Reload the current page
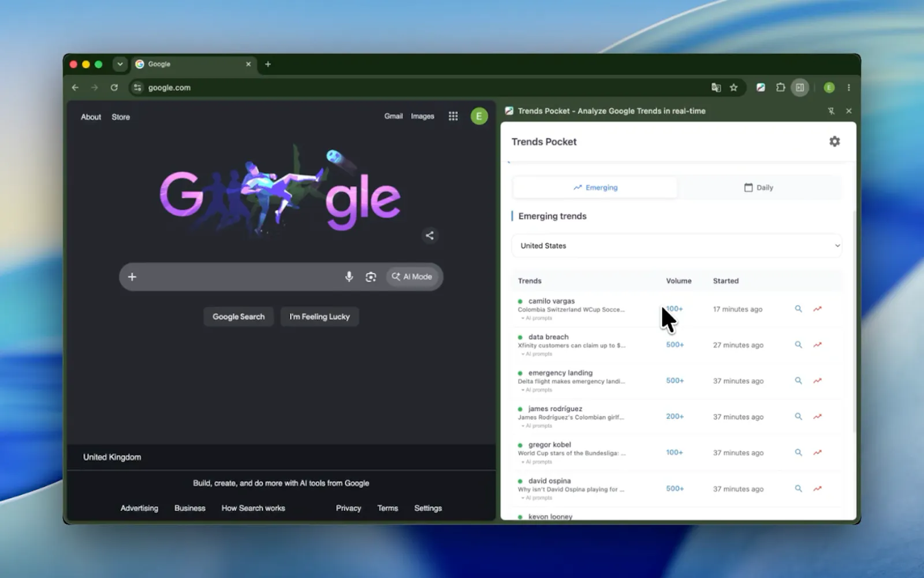Image resolution: width=924 pixels, height=578 pixels. (114, 88)
